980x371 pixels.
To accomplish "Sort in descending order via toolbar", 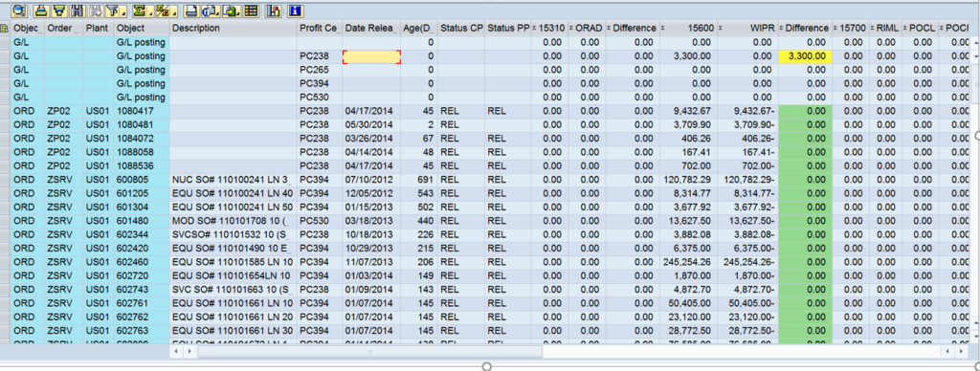I will coord(59,11).
